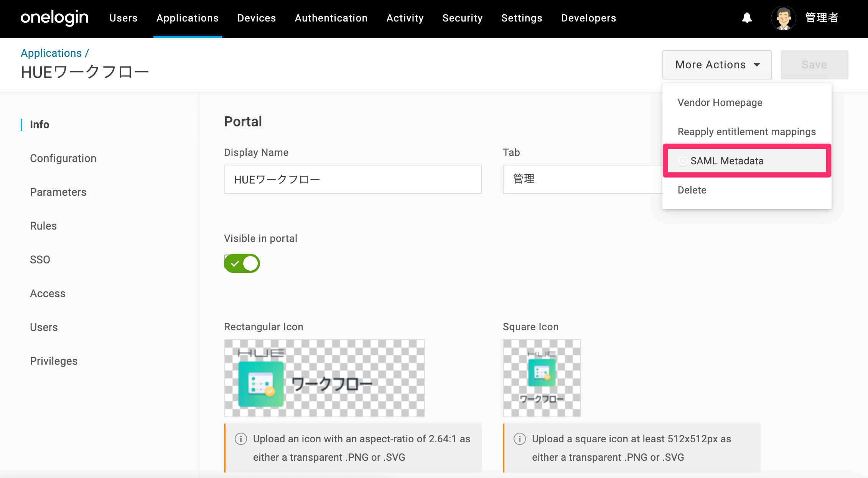
Task: Click the rectangular icon info symbol
Action: tap(241, 438)
